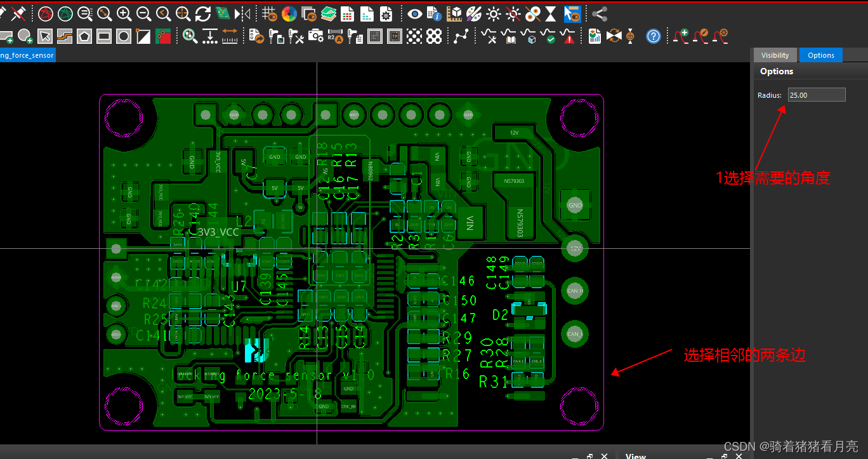The image size is (868, 459).
Task: Open the 3D board viewer icon
Action: tap(222, 13)
